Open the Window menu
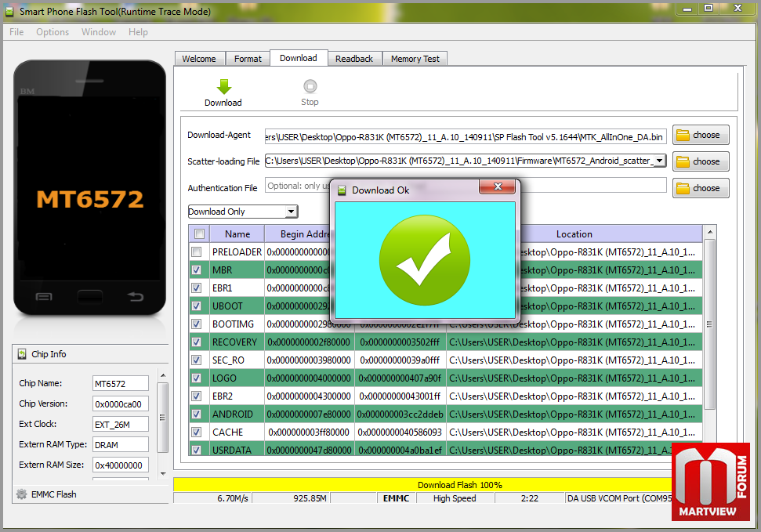Screen dimensions: 761x532 coord(99,32)
